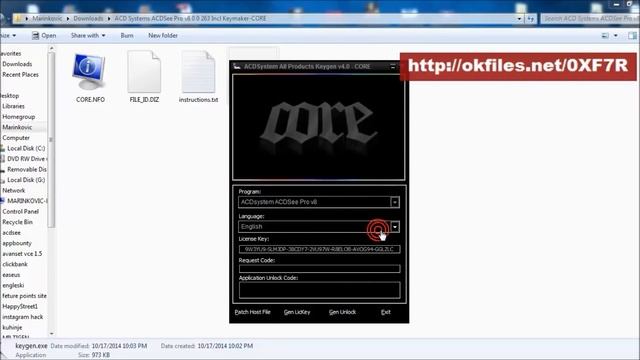Click the Gen Unlock button
This screenshot has height=360, width=640.
pos(342,312)
